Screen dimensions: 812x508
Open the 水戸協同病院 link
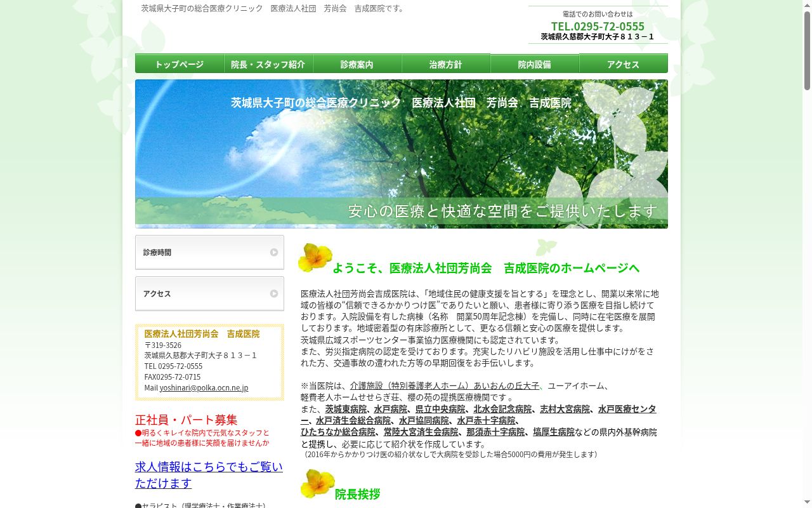424,420
